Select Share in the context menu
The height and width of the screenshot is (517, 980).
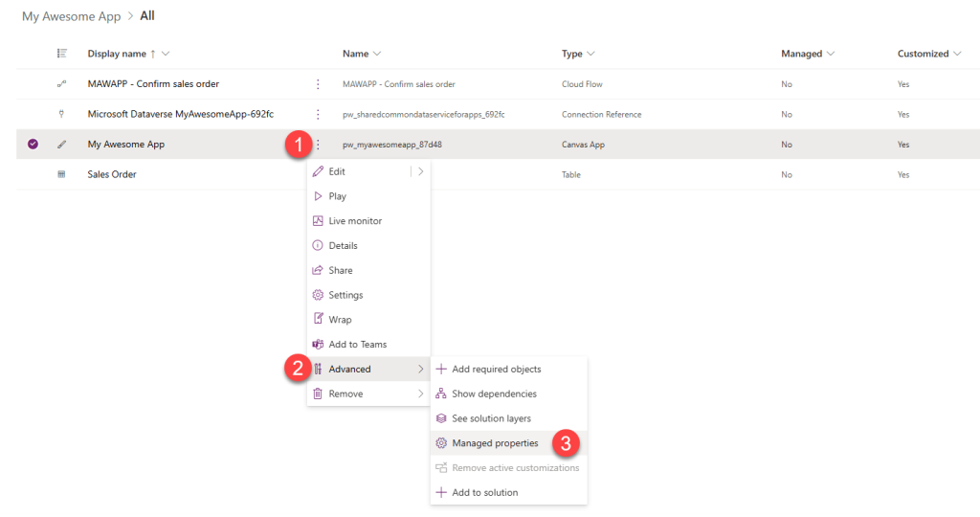click(x=368, y=270)
